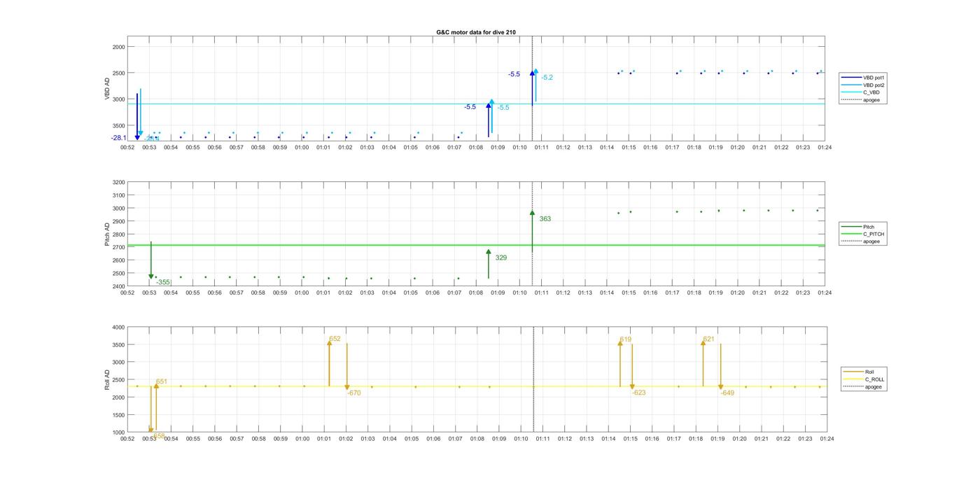The image size is (980, 485).
Task: Click the '651' roll value label
Action: coord(162,382)
